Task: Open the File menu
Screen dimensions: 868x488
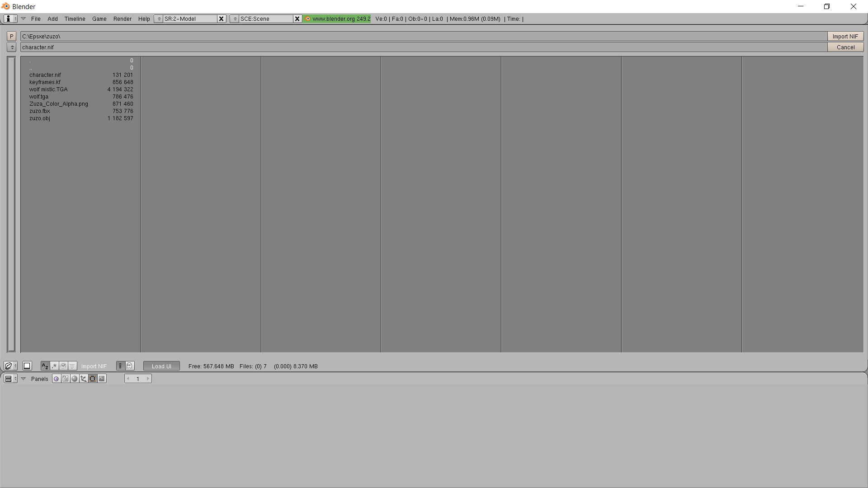Action: (x=36, y=19)
